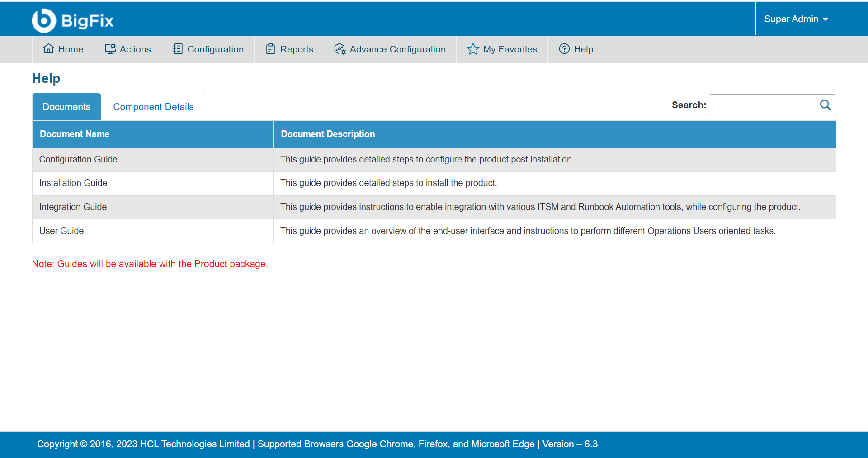The image size is (868, 458).
Task: Click the Configuration list icon
Action: (x=178, y=49)
